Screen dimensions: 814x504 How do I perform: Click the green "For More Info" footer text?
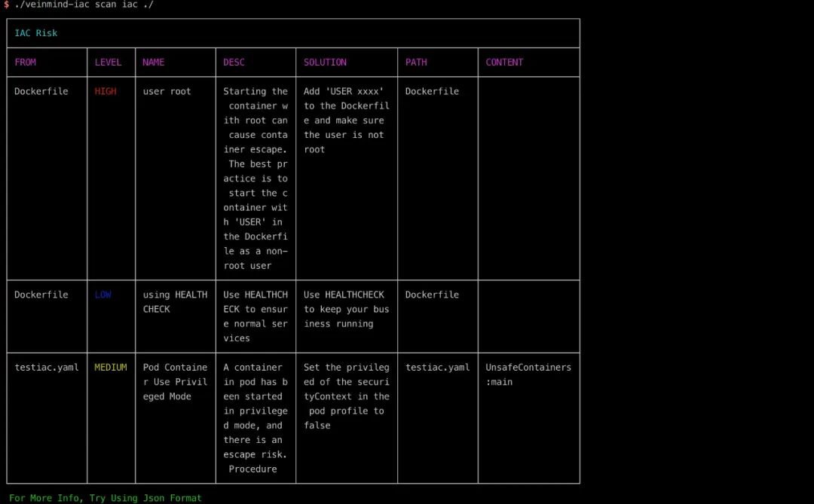106,498
